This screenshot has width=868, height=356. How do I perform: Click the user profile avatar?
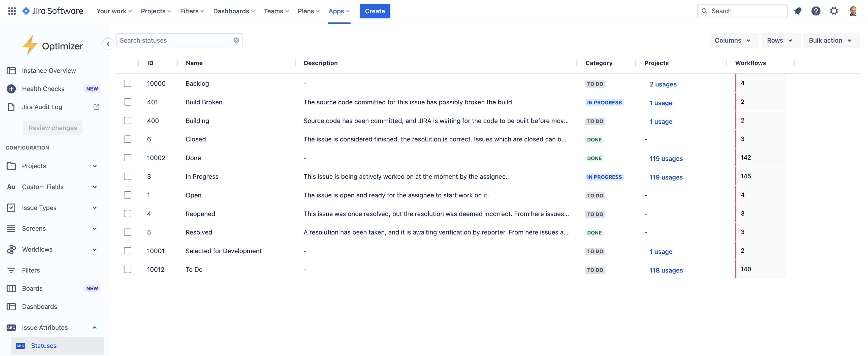pyautogui.click(x=853, y=11)
